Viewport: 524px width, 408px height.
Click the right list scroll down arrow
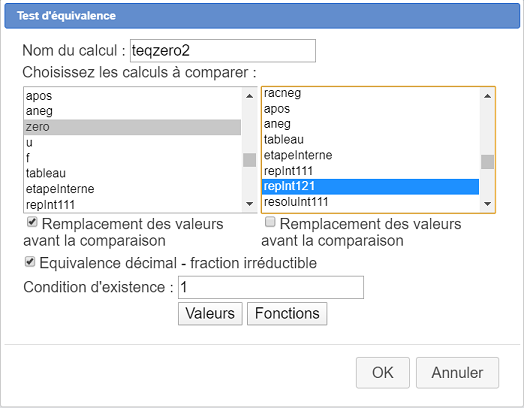pyautogui.click(x=487, y=203)
